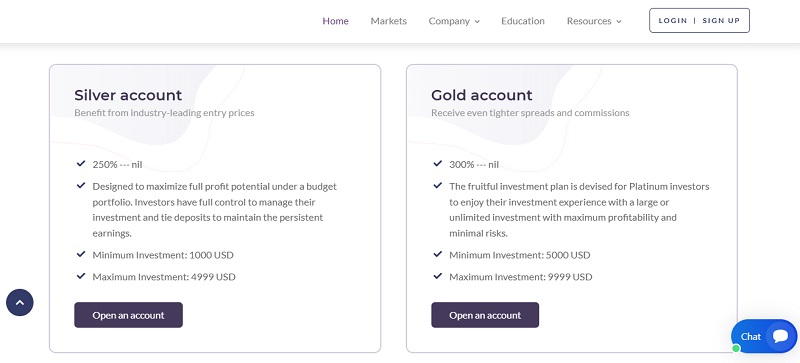Open the Markets page
The width and height of the screenshot is (800, 363).
pyautogui.click(x=388, y=21)
